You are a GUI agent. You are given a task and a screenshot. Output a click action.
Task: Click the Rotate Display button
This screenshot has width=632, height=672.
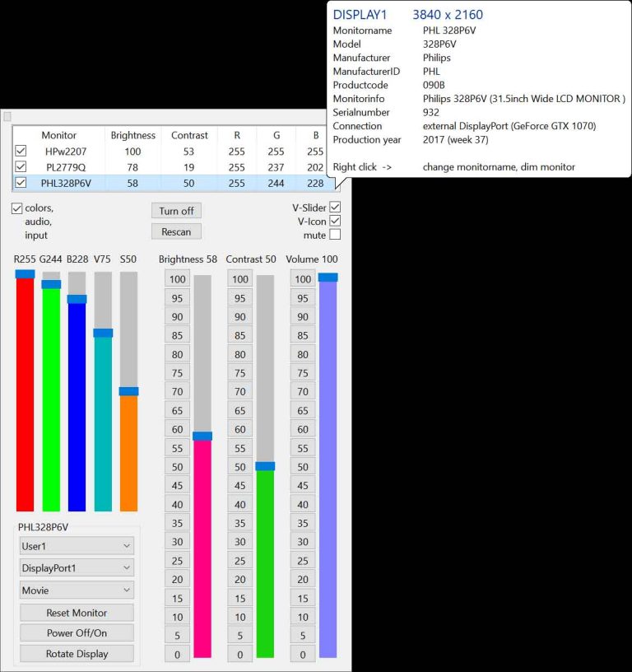tap(77, 654)
